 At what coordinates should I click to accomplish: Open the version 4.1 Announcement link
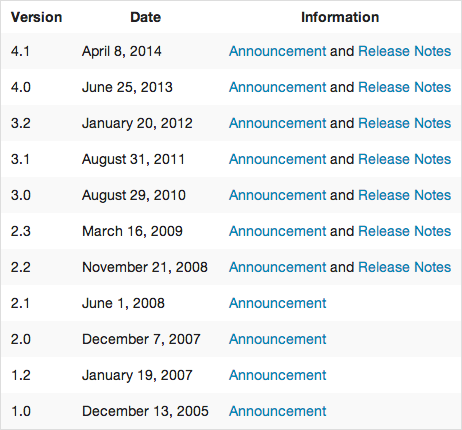(277, 51)
